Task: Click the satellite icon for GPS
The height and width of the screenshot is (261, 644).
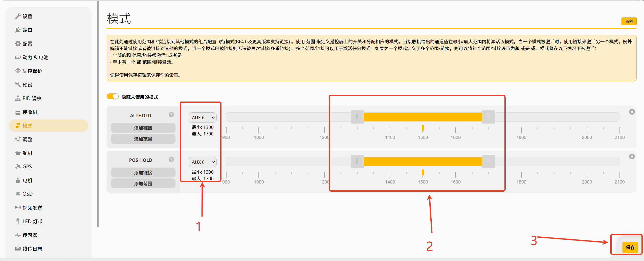Action: coord(18,167)
